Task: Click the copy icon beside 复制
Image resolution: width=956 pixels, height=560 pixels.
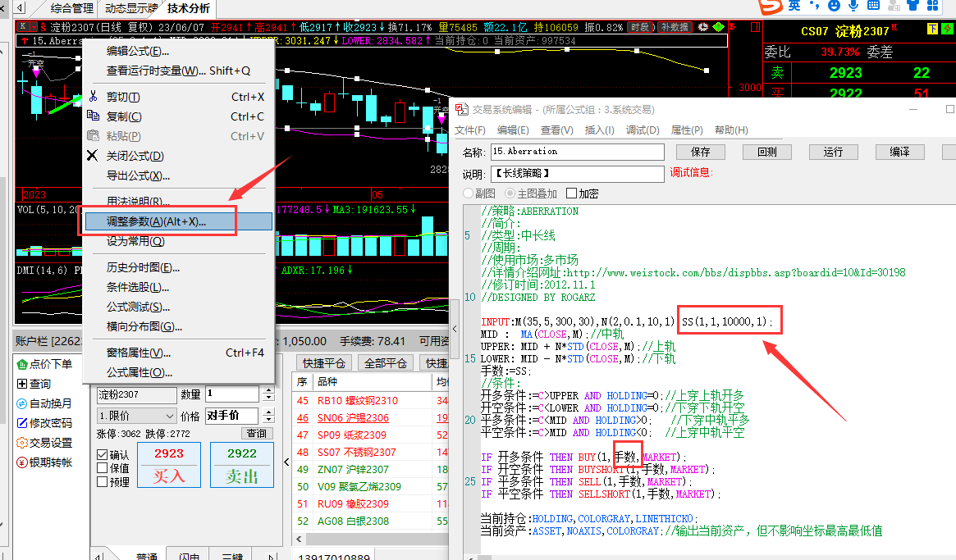Action: (x=94, y=116)
